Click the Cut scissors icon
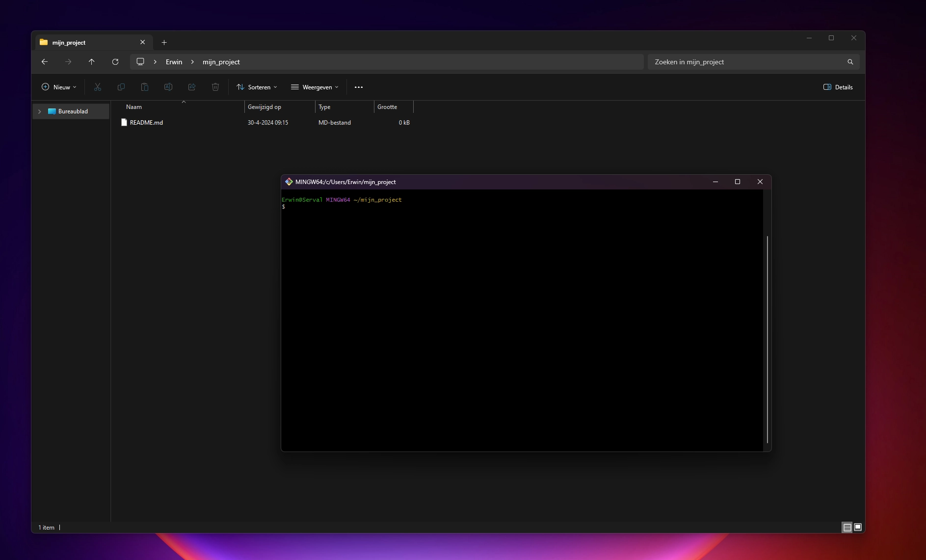This screenshot has height=560, width=926. point(98,87)
